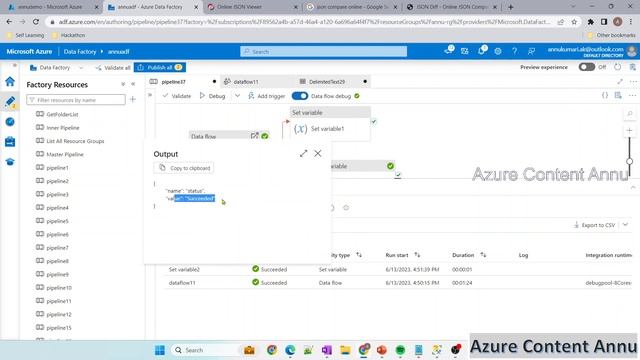Toggle the Preview experience switch

point(587,67)
